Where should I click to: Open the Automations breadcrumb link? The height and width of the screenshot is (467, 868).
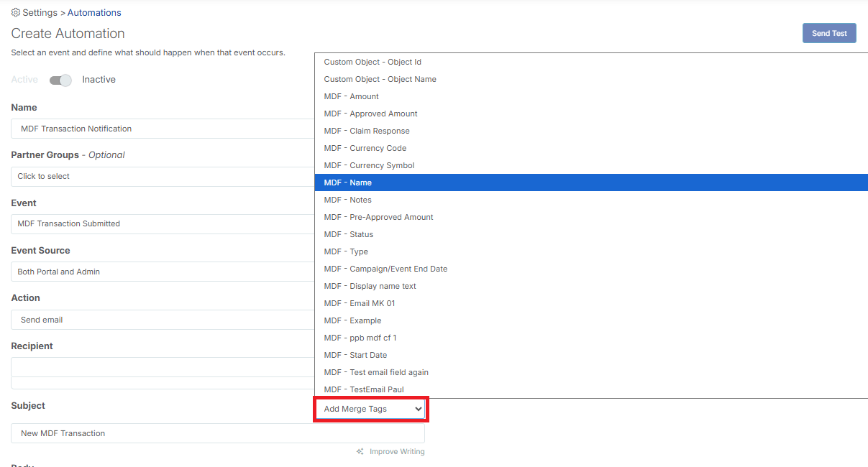click(x=94, y=12)
